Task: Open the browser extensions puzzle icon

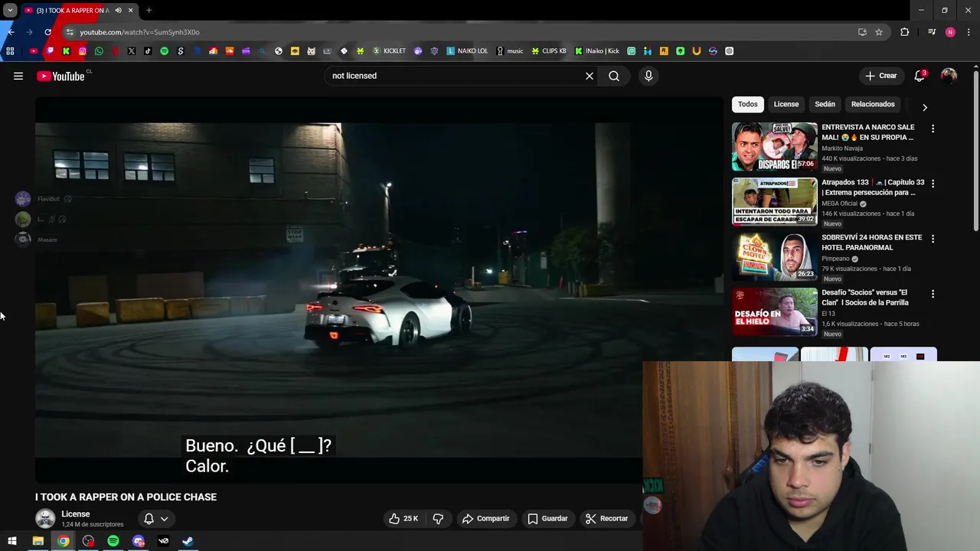Action: click(x=905, y=32)
